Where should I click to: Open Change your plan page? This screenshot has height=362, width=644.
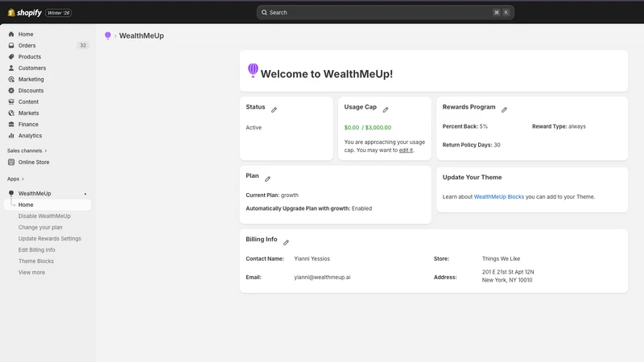point(40,228)
